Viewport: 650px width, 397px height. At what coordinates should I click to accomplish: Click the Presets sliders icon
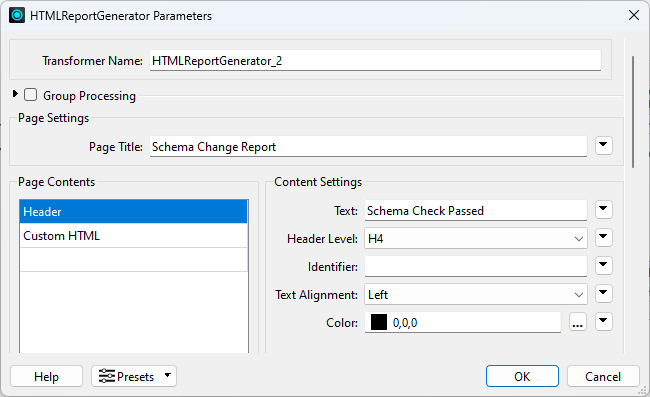(107, 376)
